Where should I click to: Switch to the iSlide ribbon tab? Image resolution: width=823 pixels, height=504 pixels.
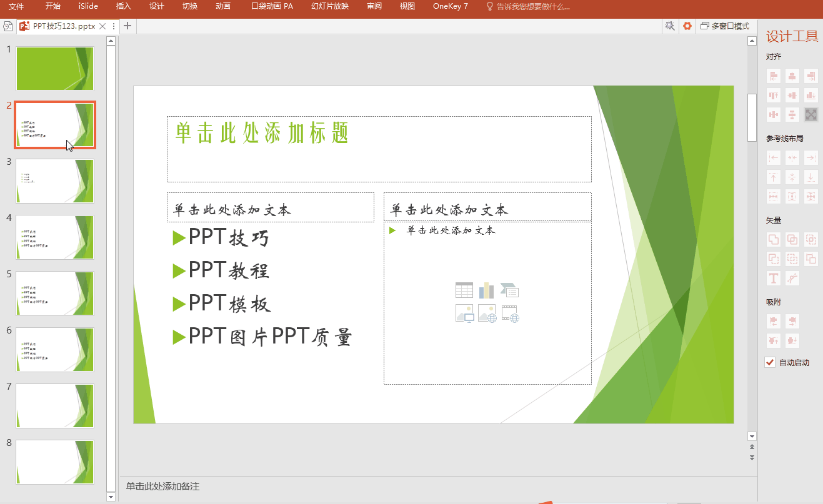click(87, 7)
